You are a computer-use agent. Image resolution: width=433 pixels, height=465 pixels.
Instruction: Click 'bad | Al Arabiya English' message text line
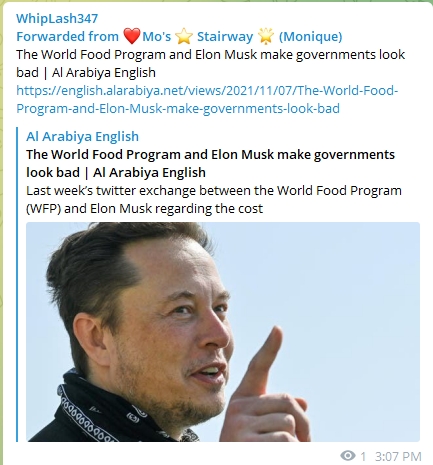point(86,73)
